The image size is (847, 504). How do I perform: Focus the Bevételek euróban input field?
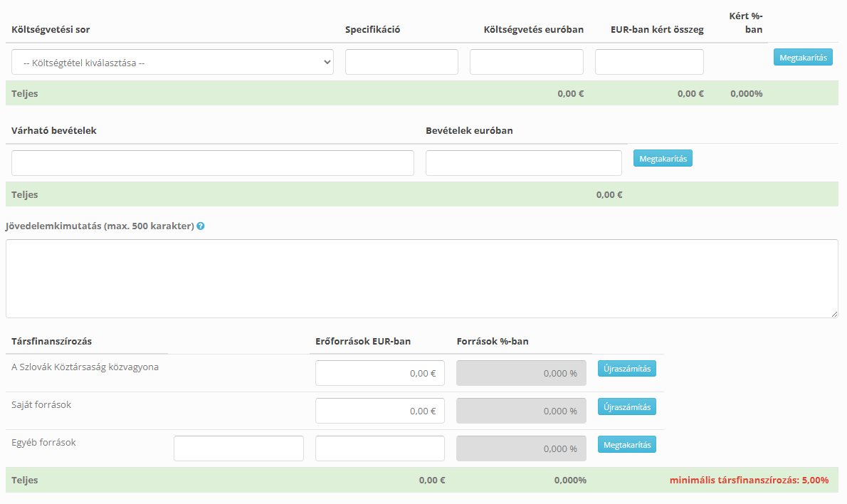click(523, 163)
